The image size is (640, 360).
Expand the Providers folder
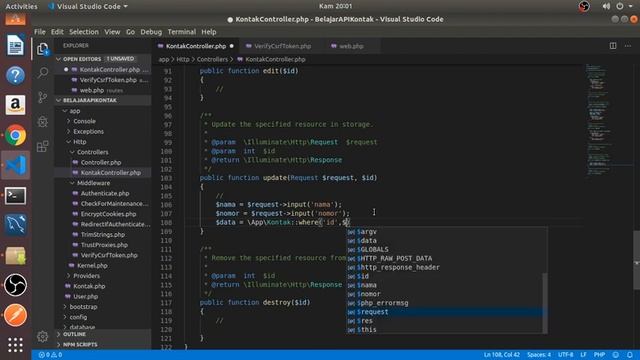tap(69, 276)
